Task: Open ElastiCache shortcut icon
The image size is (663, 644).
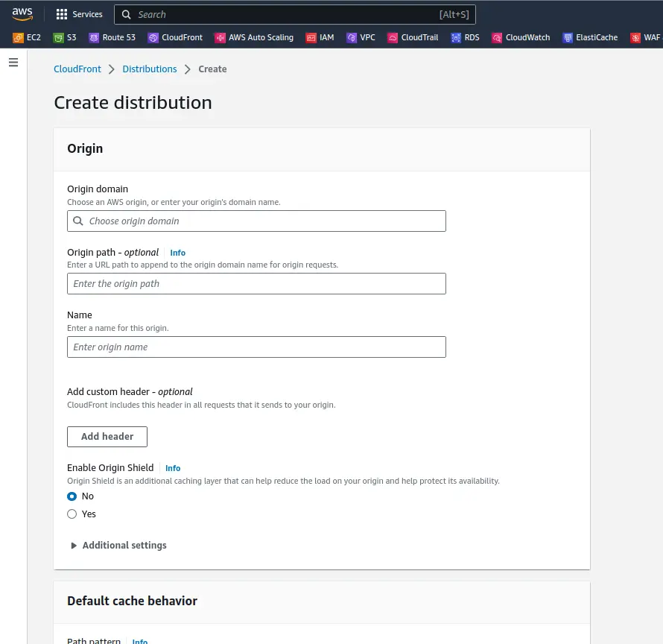Action: point(568,38)
